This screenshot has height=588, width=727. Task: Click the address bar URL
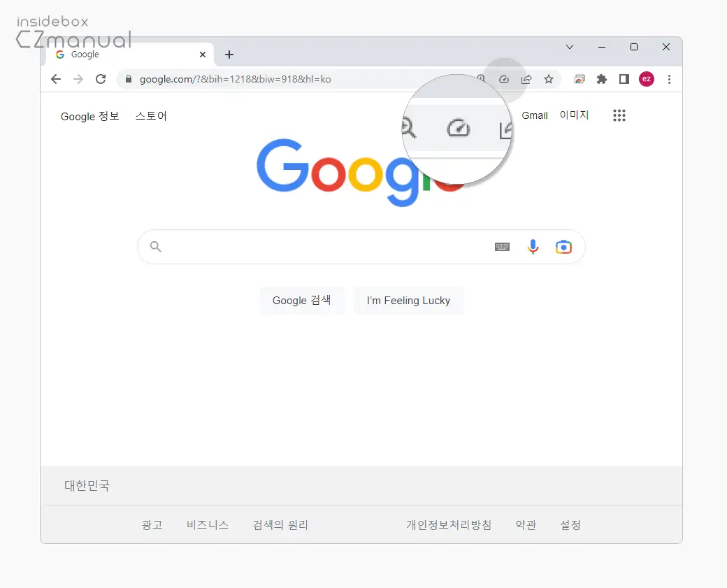pyautogui.click(x=236, y=79)
